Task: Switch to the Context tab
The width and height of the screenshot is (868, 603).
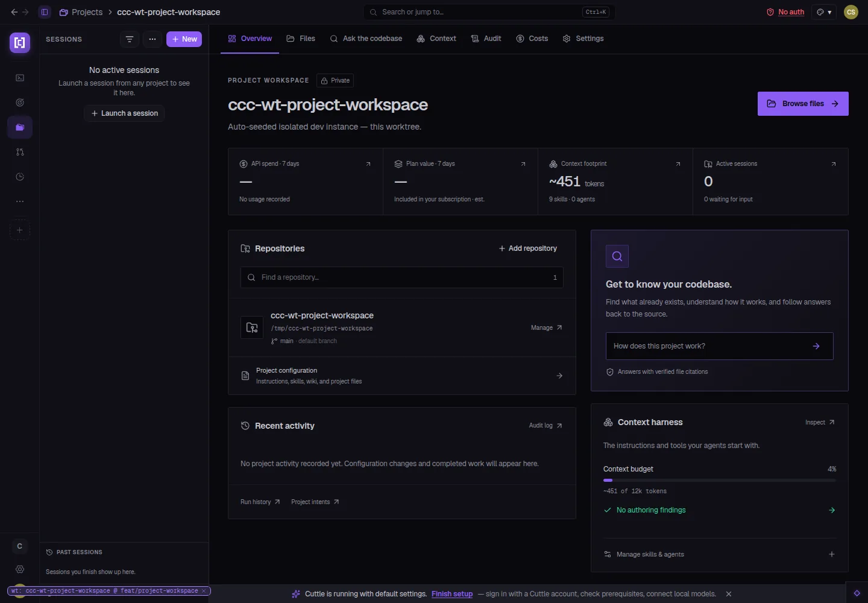Action: (436, 39)
